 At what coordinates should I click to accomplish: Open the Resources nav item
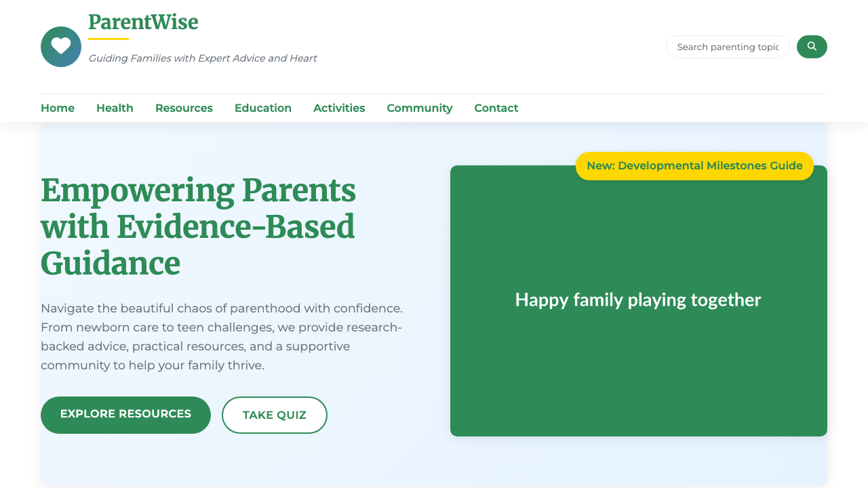(x=184, y=108)
